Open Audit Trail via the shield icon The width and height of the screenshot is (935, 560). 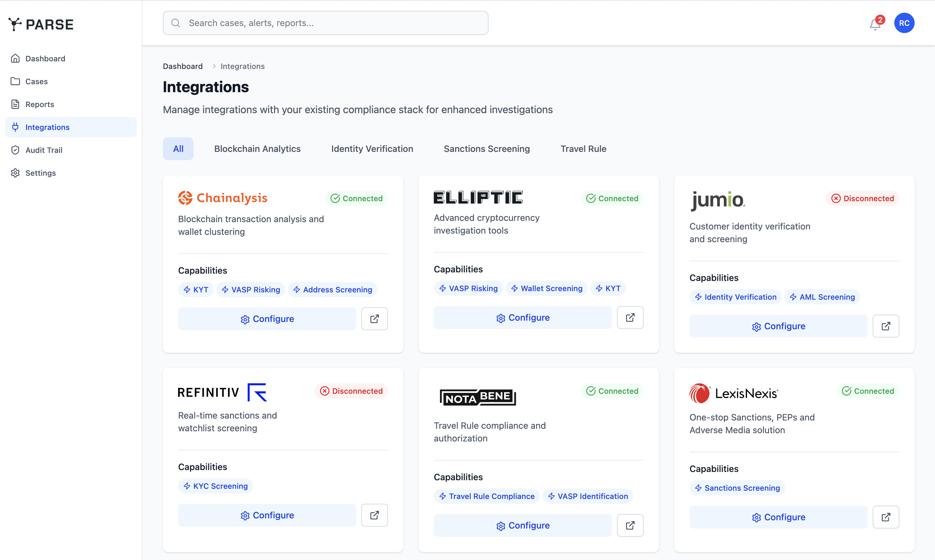16,150
